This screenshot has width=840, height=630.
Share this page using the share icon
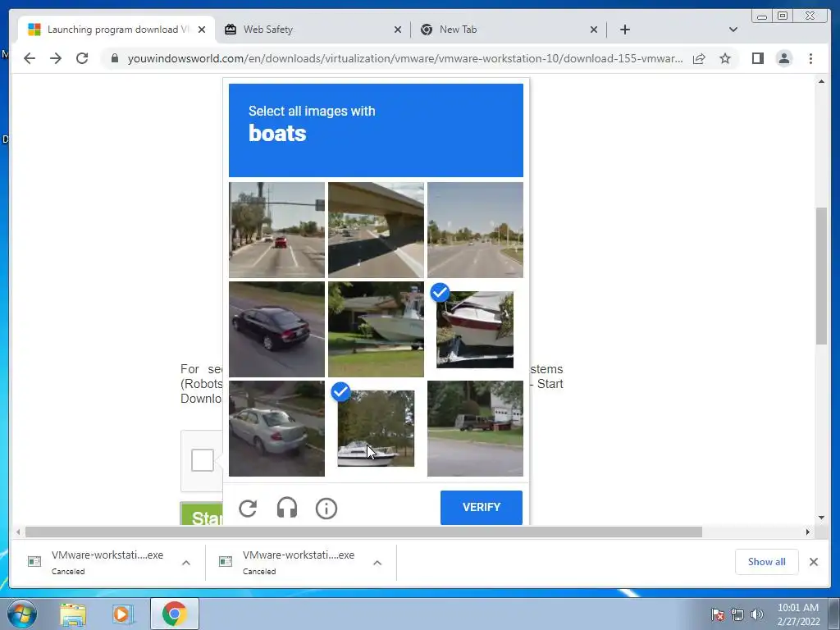699,58
